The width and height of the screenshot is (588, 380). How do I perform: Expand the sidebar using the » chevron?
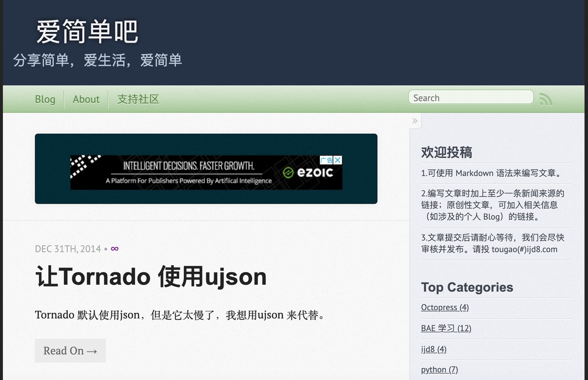click(415, 120)
